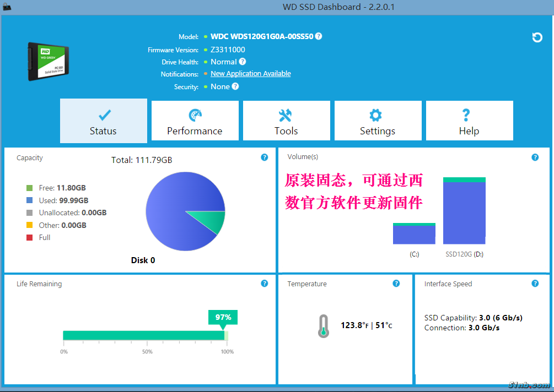Click the refresh icon at top right
This screenshot has width=554, height=392.
pos(537,37)
